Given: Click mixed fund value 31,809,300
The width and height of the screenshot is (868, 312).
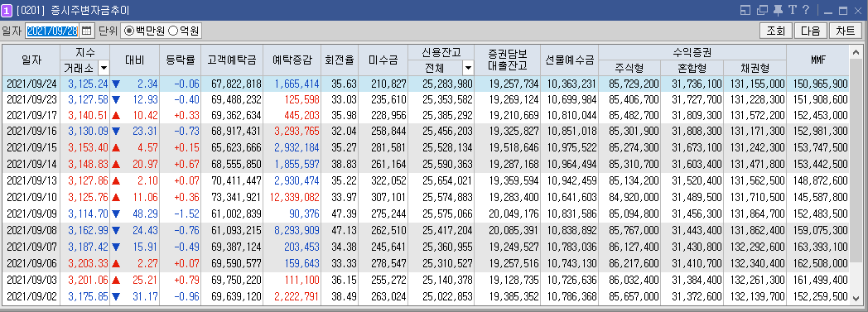Looking at the screenshot, I should [697, 115].
